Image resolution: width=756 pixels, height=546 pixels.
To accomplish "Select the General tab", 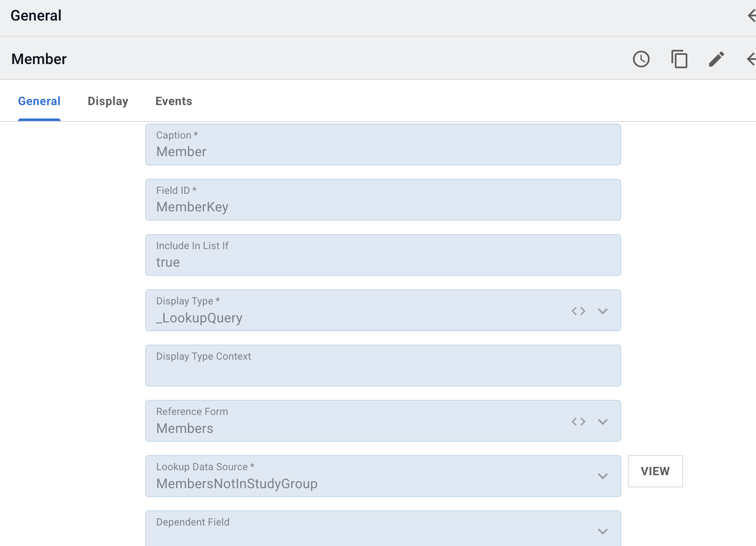I will pyautogui.click(x=39, y=101).
